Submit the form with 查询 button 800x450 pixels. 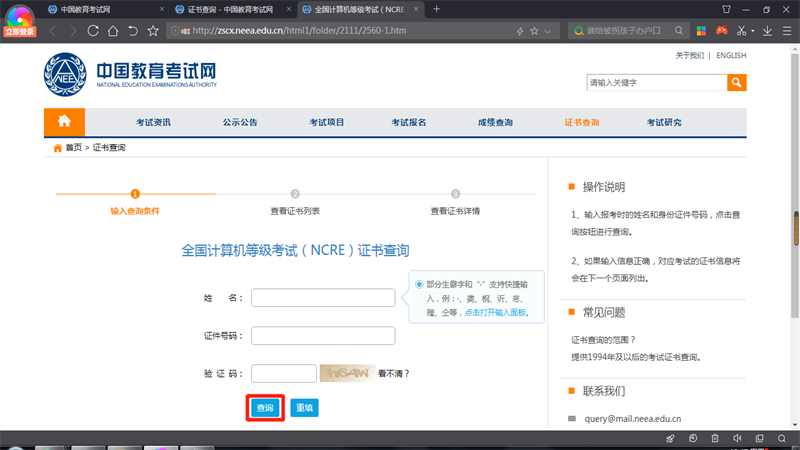(265, 408)
